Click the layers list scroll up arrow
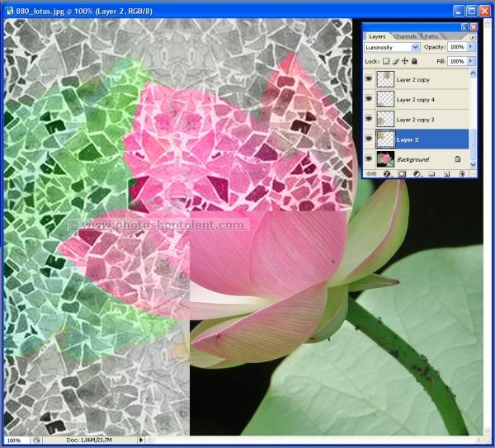Screen dimensions: 495x448 pos(473,73)
